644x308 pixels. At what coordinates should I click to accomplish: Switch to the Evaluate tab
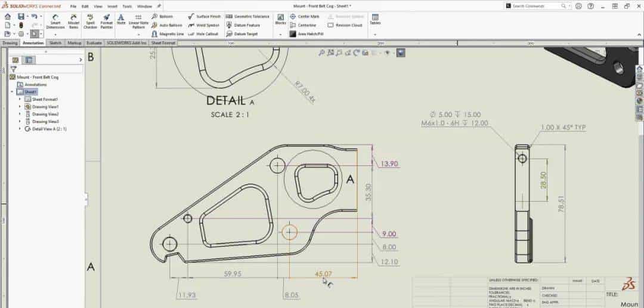pos(94,43)
